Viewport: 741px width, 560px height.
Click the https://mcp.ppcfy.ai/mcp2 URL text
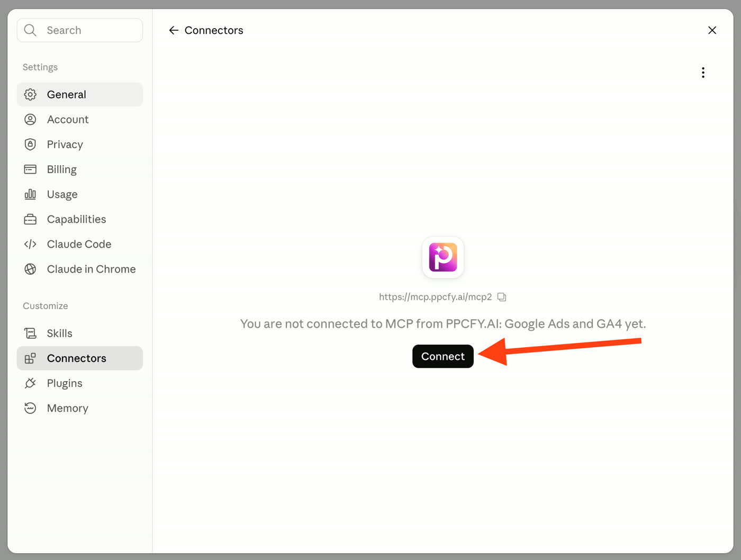pos(435,297)
